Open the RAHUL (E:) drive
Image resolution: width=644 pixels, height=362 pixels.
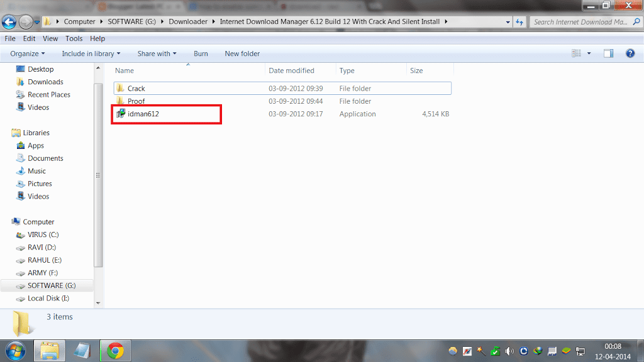[45, 260]
